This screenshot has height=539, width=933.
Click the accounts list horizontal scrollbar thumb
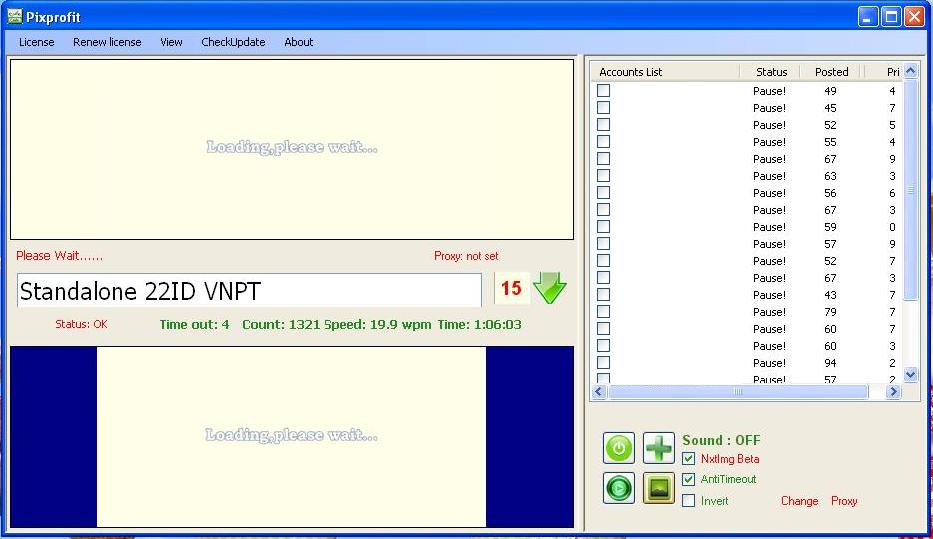738,391
